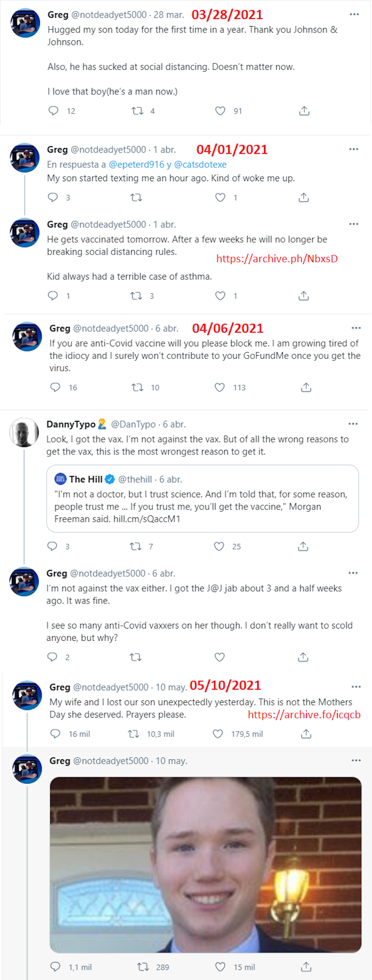Click Greg's avatar on the 6 abr. tweet
This screenshot has height=980, width=372.
pos(27,336)
